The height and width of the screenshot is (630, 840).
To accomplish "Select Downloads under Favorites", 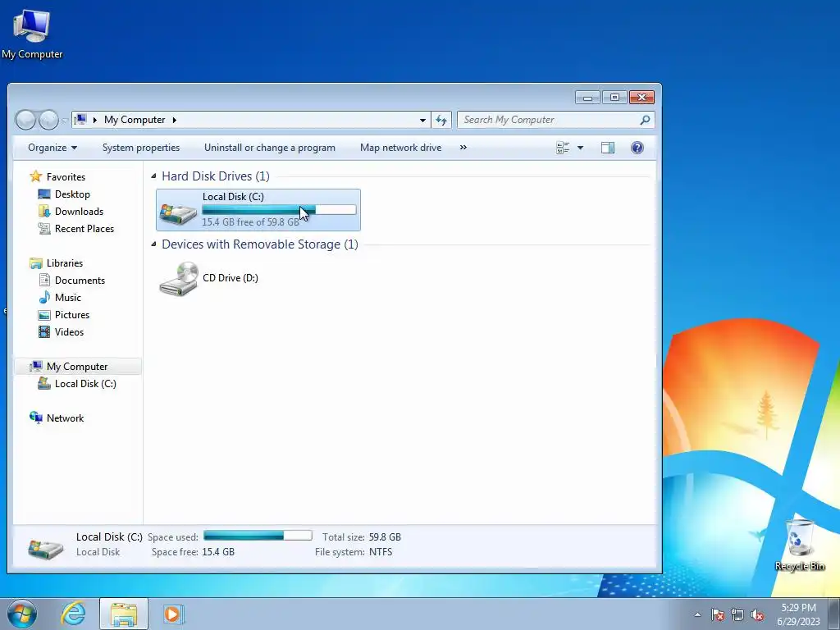I will 79,211.
